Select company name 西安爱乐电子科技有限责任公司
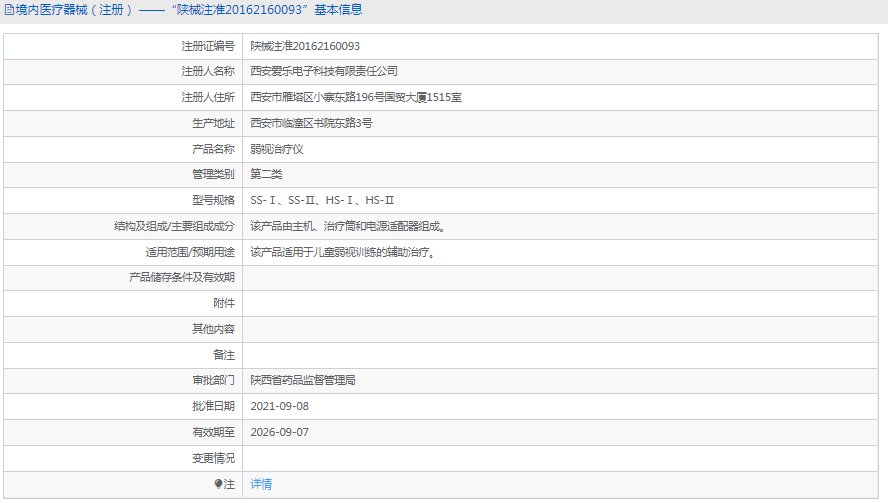 (x=324, y=71)
